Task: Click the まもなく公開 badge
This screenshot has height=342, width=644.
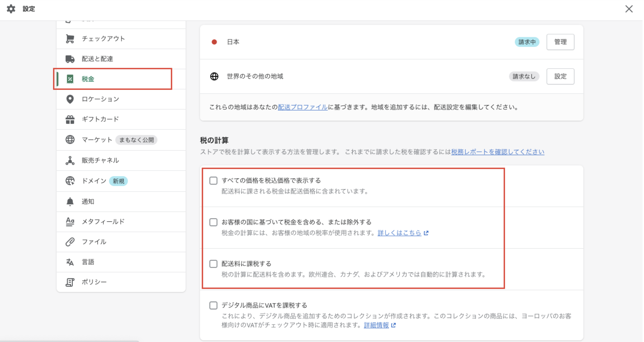Action: pos(136,140)
